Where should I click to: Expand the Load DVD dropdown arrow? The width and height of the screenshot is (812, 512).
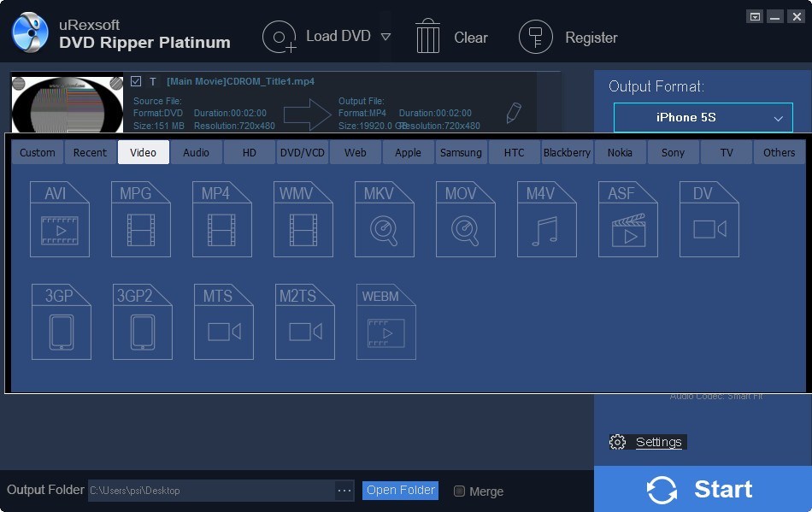385,37
